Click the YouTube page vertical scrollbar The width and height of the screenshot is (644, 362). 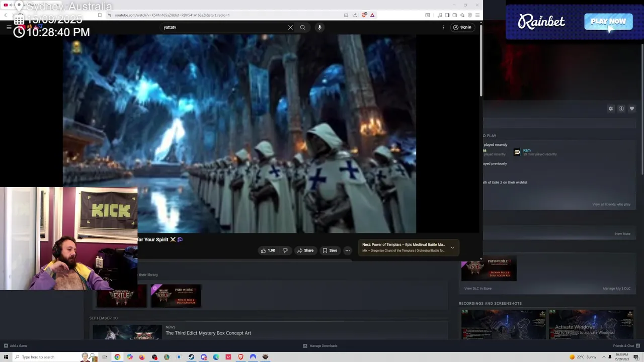[480, 60]
